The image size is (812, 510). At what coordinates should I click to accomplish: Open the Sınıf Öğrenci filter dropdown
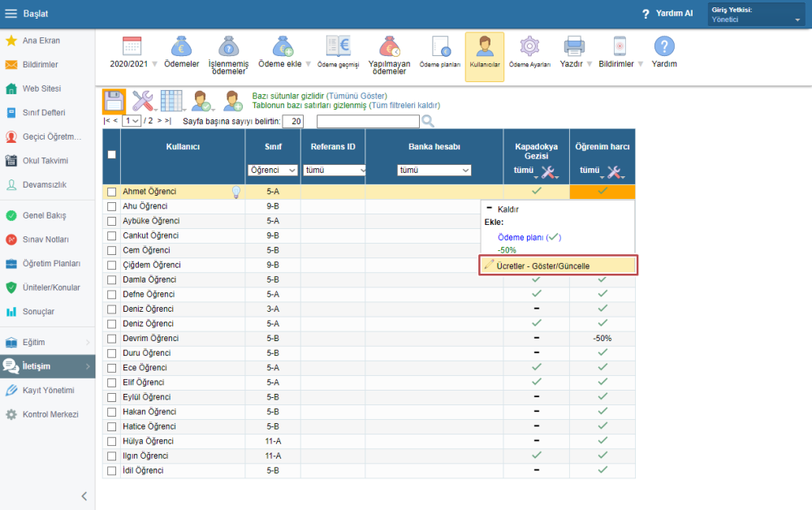tap(273, 171)
